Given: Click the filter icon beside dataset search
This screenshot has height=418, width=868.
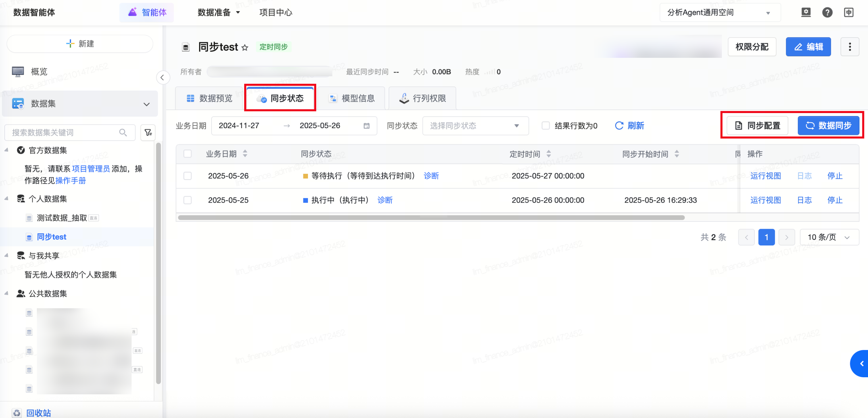Looking at the screenshot, I should pyautogui.click(x=148, y=133).
